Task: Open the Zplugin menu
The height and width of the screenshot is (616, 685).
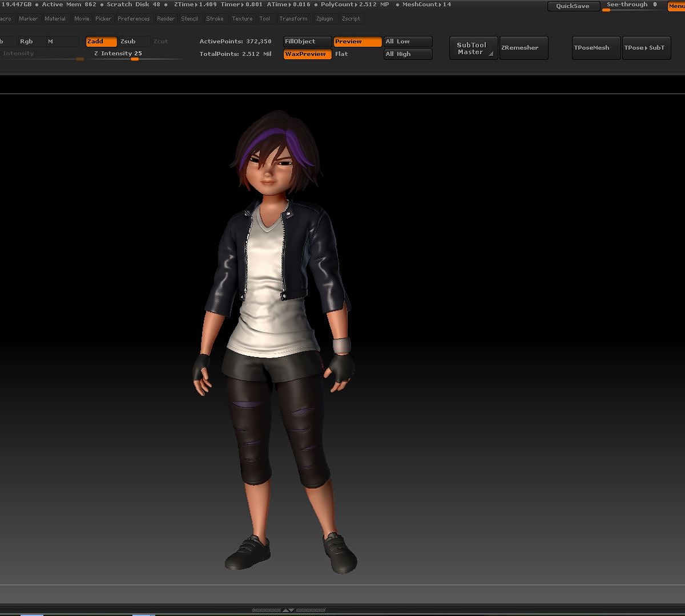Action: (324, 19)
